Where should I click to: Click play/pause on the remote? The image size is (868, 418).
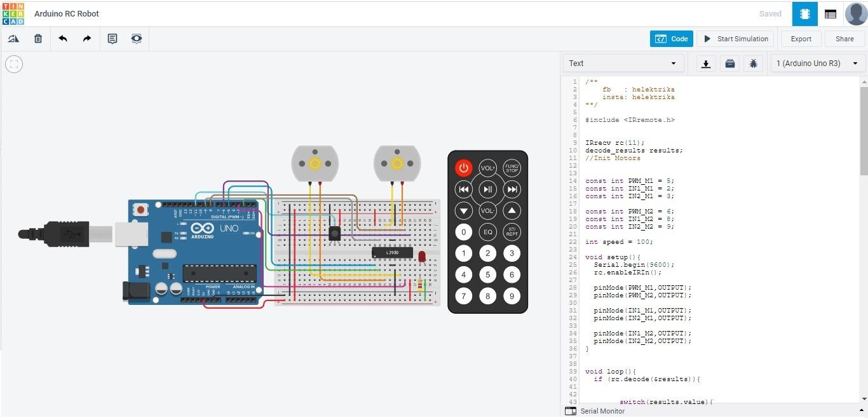pos(488,189)
